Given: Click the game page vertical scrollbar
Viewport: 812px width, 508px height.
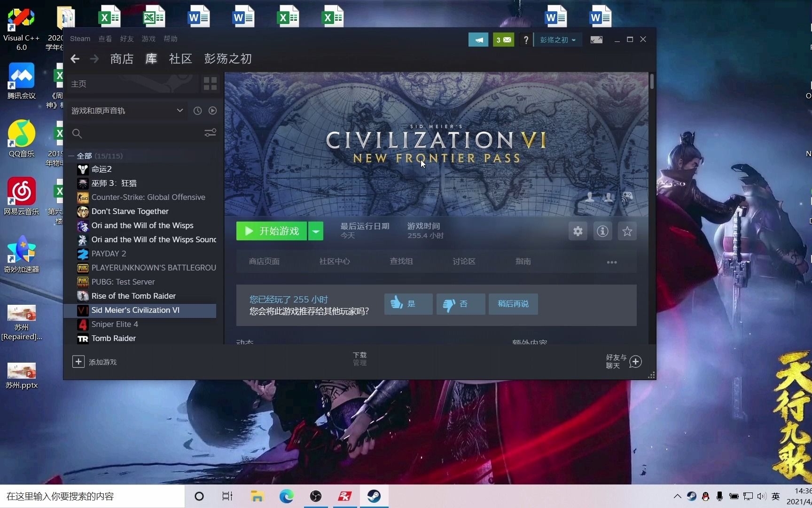Looking at the screenshot, I should [x=652, y=81].
